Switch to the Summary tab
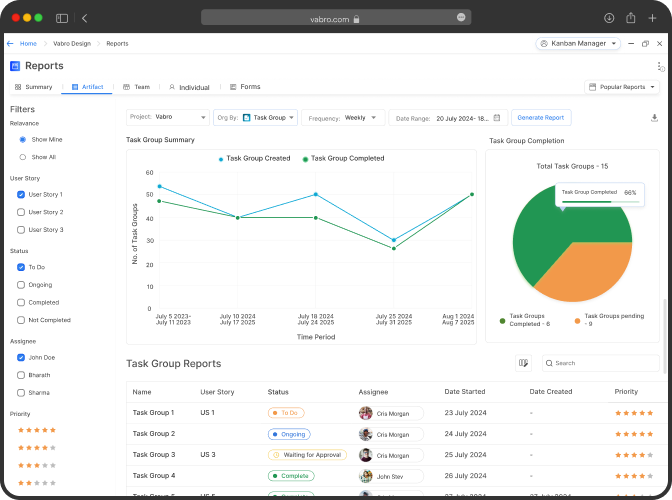 (33, 87)
